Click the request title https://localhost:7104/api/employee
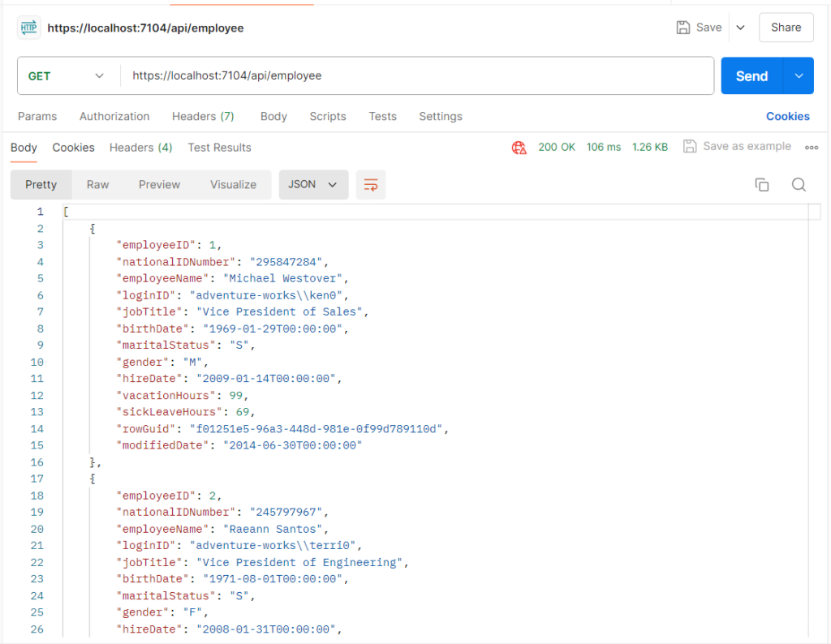 [x=146, y=28]
